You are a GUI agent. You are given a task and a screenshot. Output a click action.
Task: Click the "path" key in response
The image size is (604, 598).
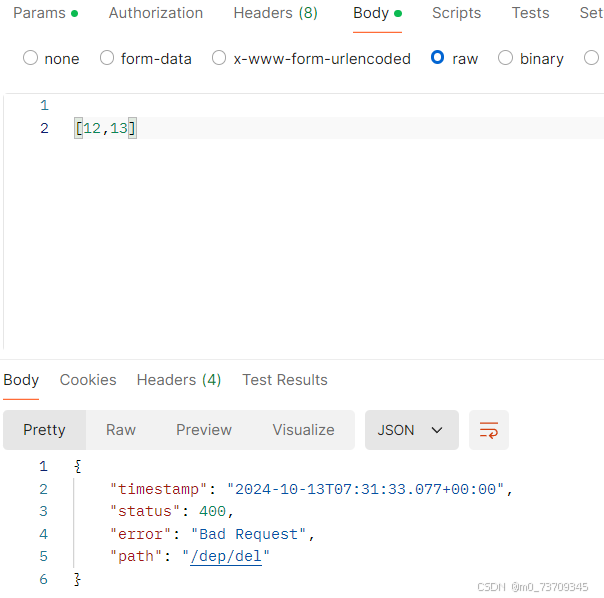pyautogui.click(x=136, y=556)
